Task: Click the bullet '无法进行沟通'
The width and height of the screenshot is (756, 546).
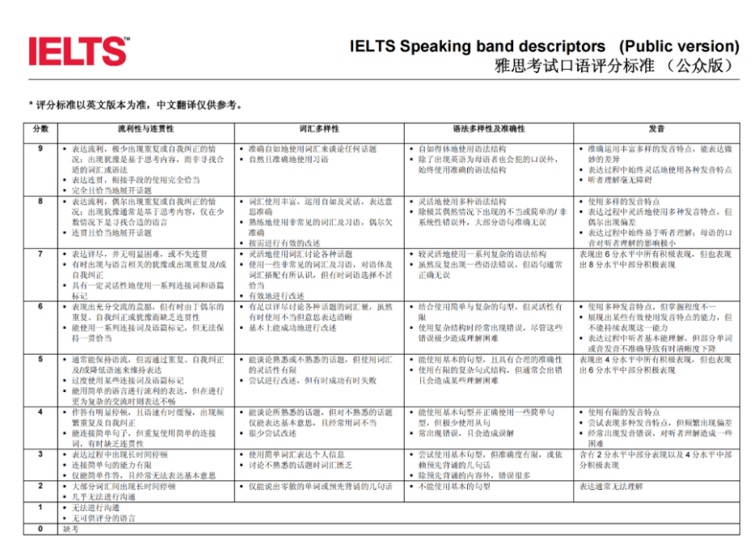Action: coord(96,507)
